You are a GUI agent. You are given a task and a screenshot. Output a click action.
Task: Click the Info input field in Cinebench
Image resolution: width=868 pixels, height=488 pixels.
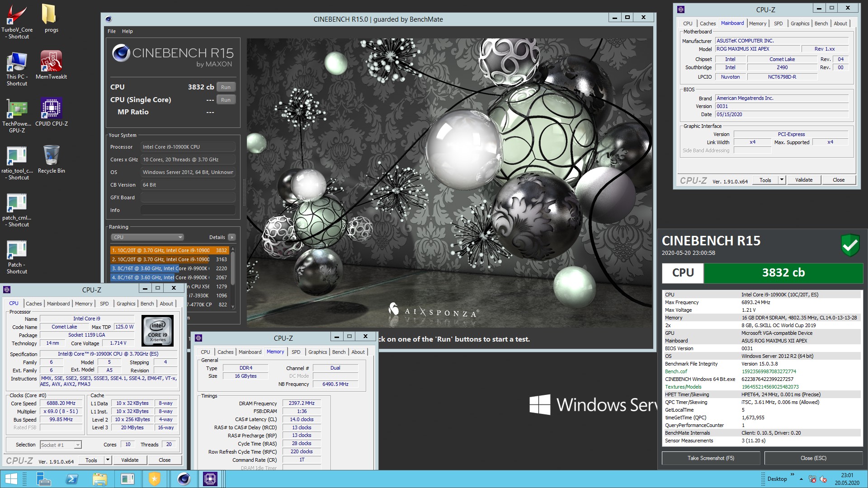188,210
